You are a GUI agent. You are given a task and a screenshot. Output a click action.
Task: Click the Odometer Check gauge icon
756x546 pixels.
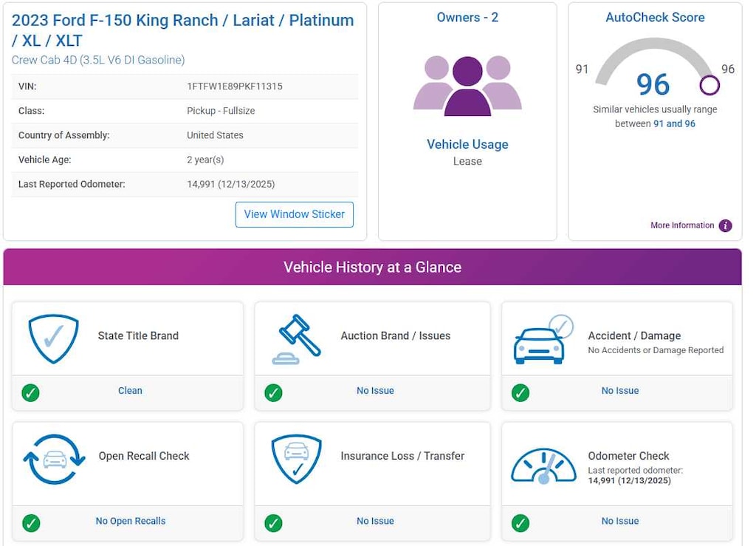pos(543,465)
